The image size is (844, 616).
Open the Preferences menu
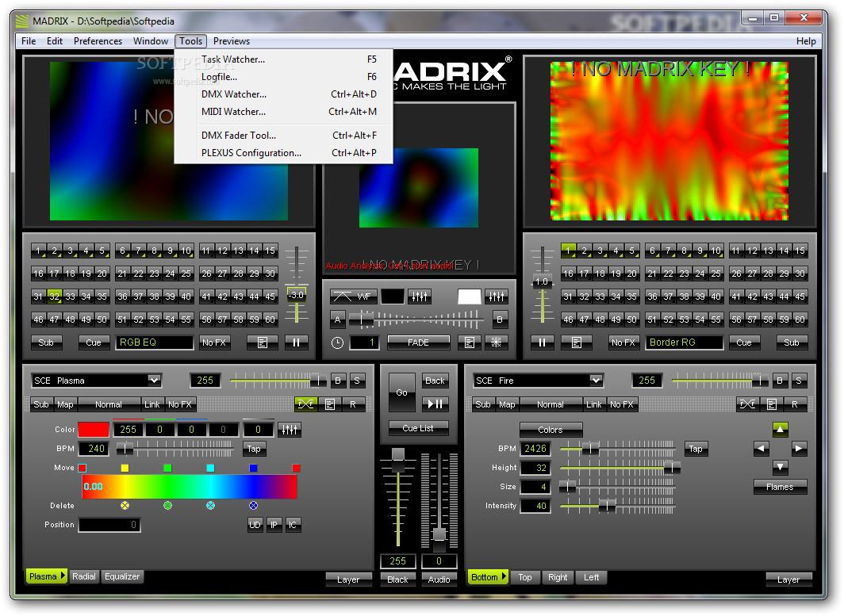(98, 41)
